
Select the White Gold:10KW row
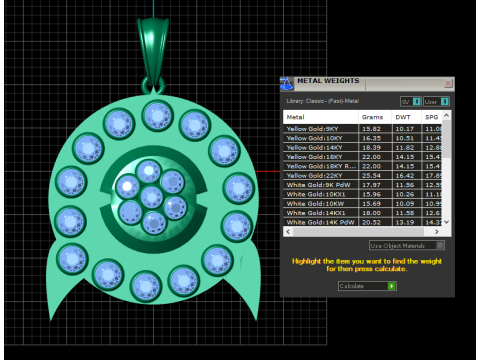click(x=363, y=203)
